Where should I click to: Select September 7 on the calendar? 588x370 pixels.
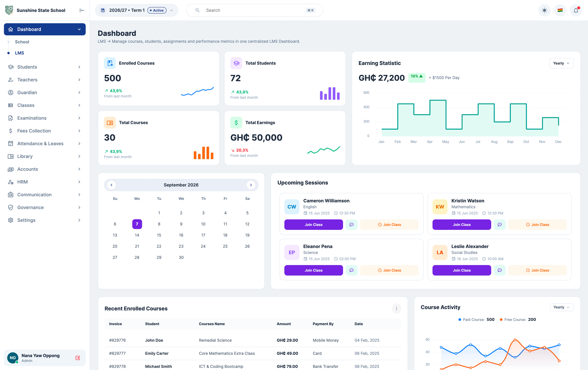coord(137,224)
